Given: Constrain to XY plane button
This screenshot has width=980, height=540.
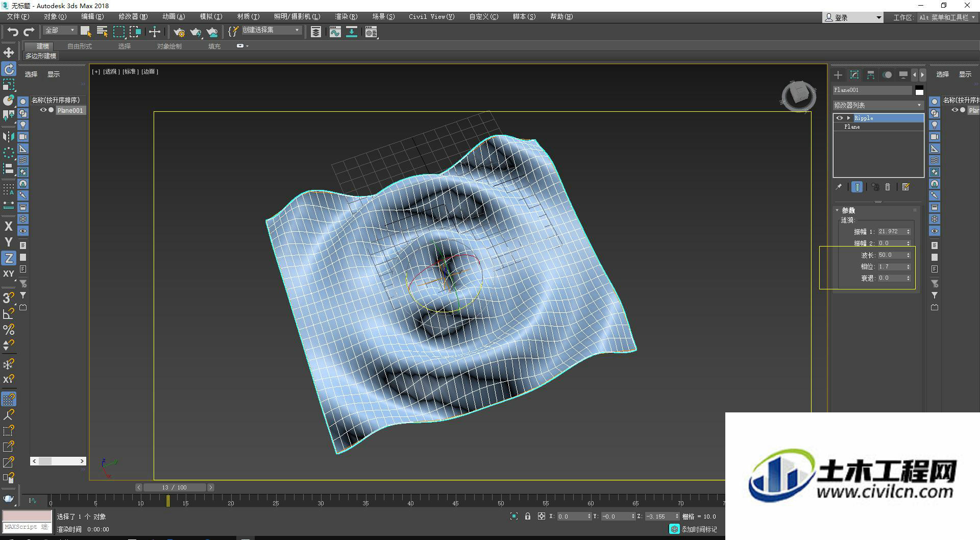Looking at the screenshot, I should (9, 274).
